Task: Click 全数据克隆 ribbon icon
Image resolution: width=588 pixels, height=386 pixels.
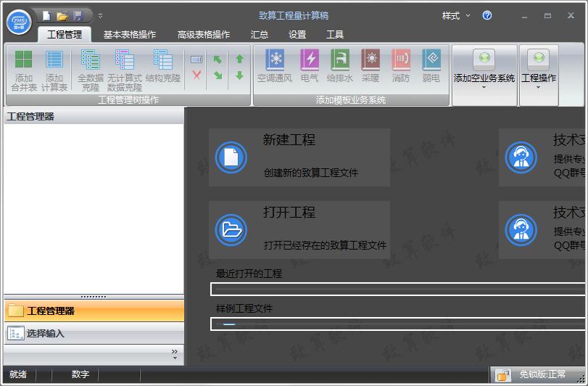Action: coord(91,70)
